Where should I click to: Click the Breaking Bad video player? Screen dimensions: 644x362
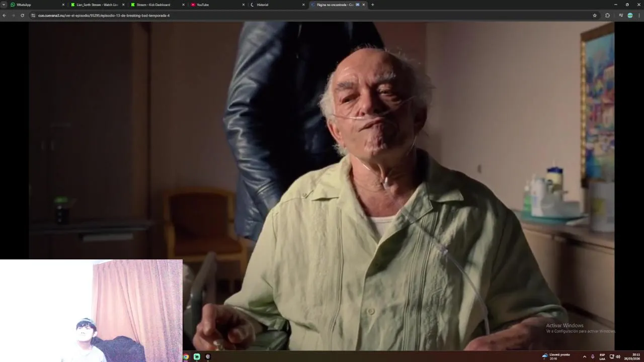click(x=322, y=186)
